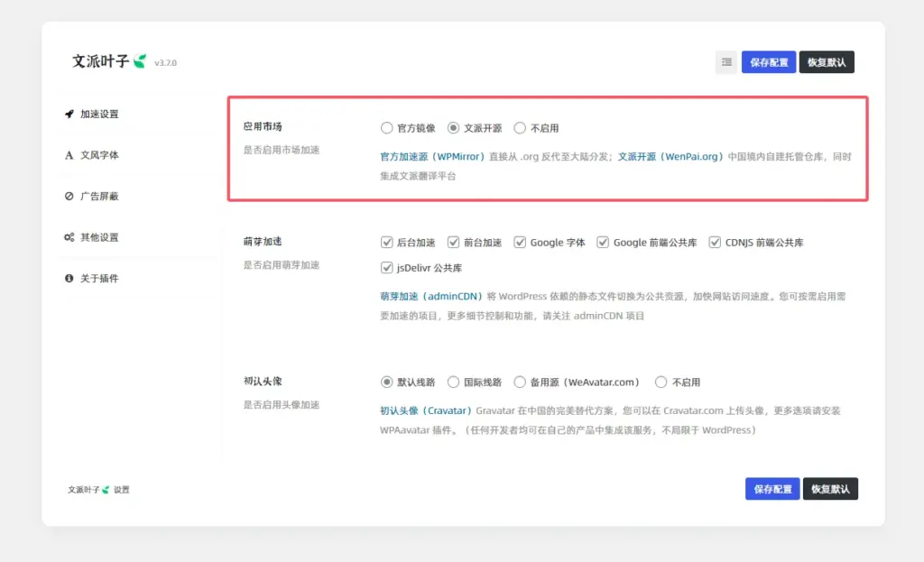This screenshot has width=924, height=562.
Task: Open the 文派开源（WenPai.org） link
Action: pos(670,157)
